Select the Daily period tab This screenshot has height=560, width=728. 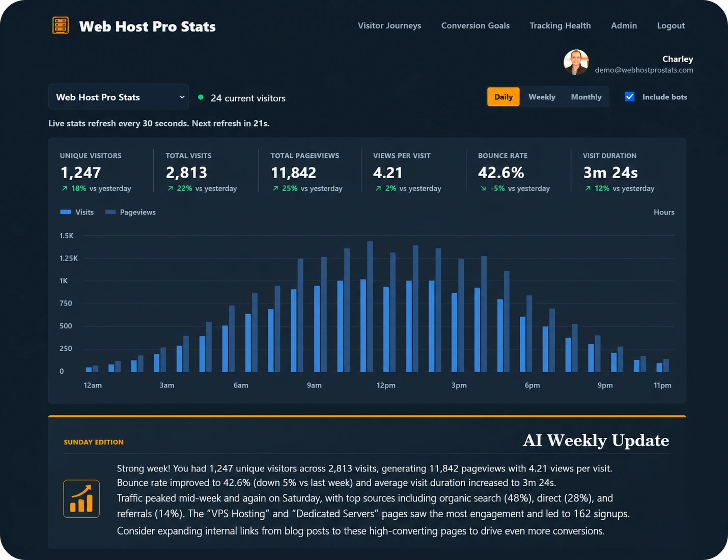[503, 97]
